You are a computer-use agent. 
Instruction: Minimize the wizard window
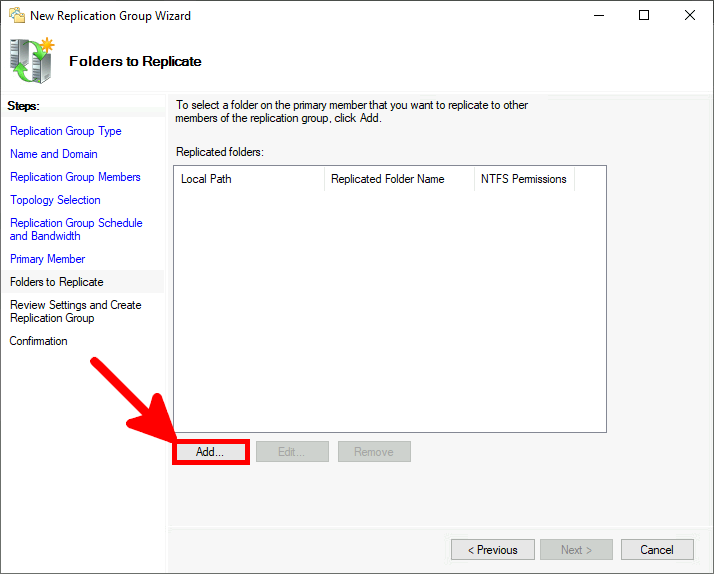(599, 15)
